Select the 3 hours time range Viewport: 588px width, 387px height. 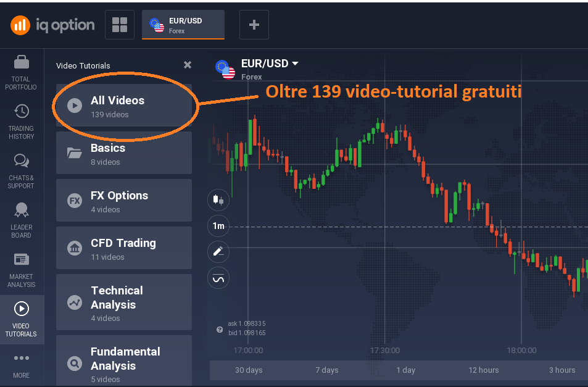(x=562, y=370)
